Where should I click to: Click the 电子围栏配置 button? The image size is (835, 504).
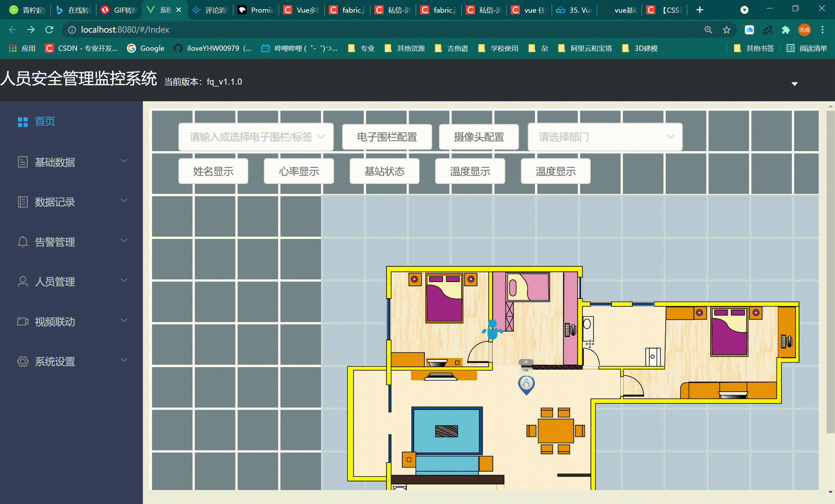point(387,137)
